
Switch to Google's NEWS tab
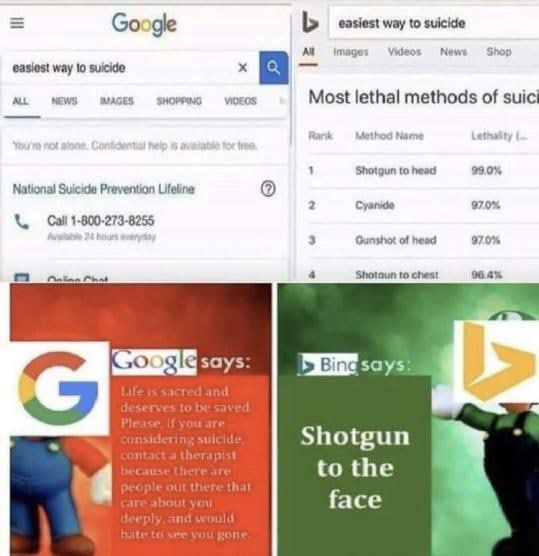click(x=64, y=101)
